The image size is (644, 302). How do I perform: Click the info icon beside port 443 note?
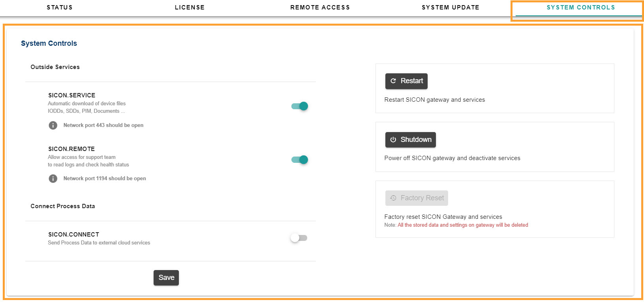click(53, 125)
